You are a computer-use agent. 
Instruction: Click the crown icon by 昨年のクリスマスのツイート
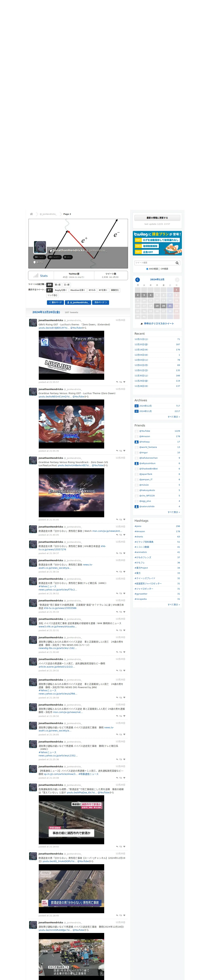coord(142,324)
